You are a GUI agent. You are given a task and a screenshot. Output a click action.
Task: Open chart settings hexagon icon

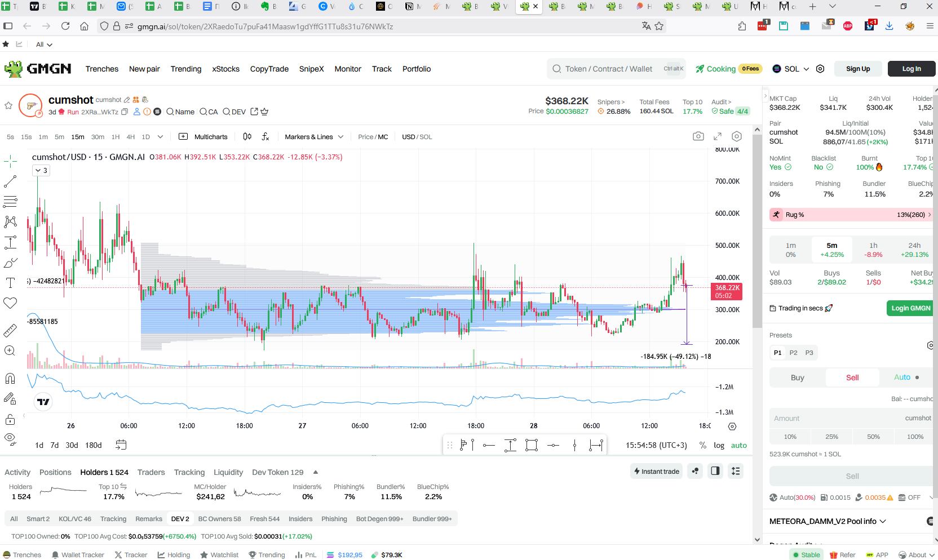click(x=737, y=136)
